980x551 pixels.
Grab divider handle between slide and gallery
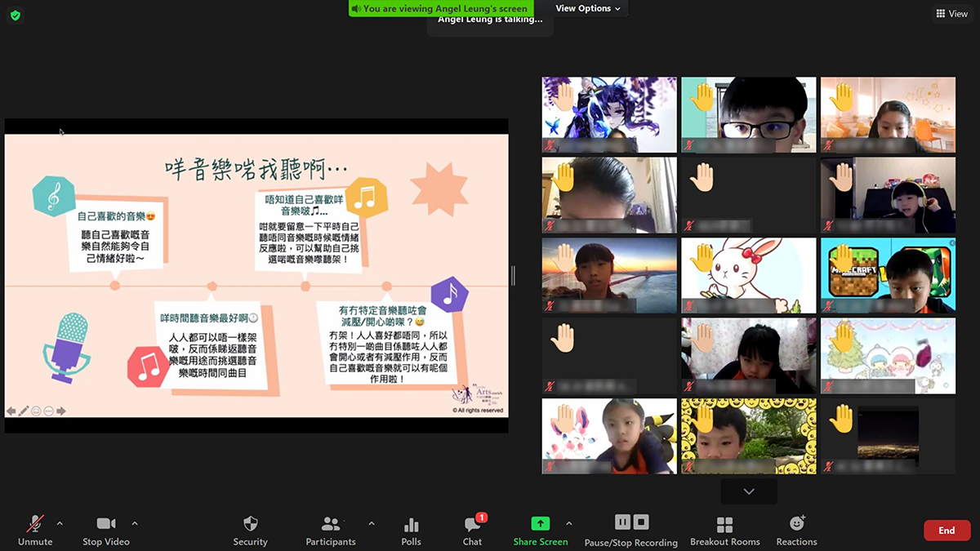click(x=513, y=276)
